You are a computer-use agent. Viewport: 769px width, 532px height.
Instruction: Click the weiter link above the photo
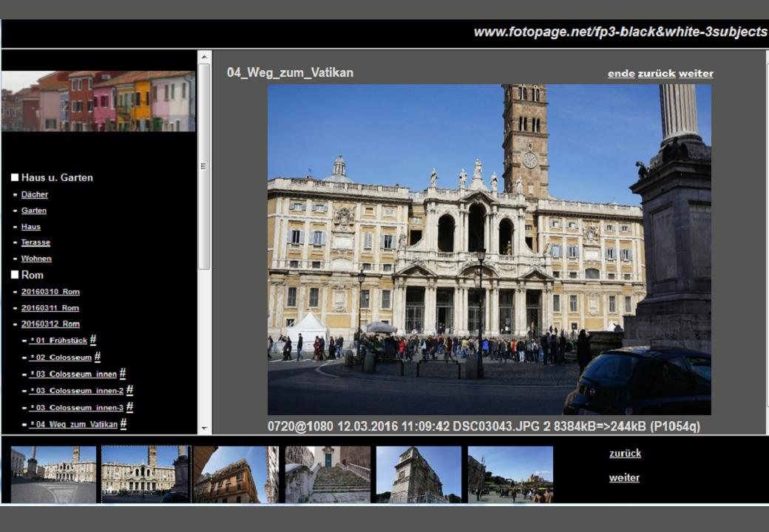point(696,73)
